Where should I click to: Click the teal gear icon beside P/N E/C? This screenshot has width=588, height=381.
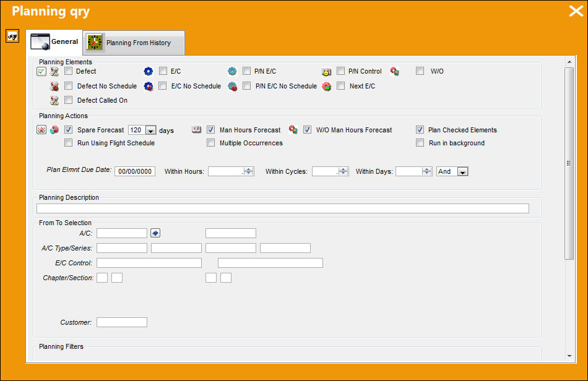pos(232,71)
